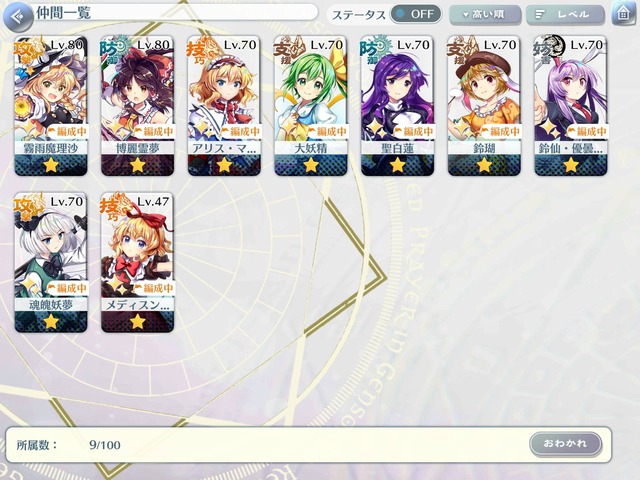Choose the メディスン... Lv.47 card
The width and height of the screenshot is (640, 480).
coord(138,262)
